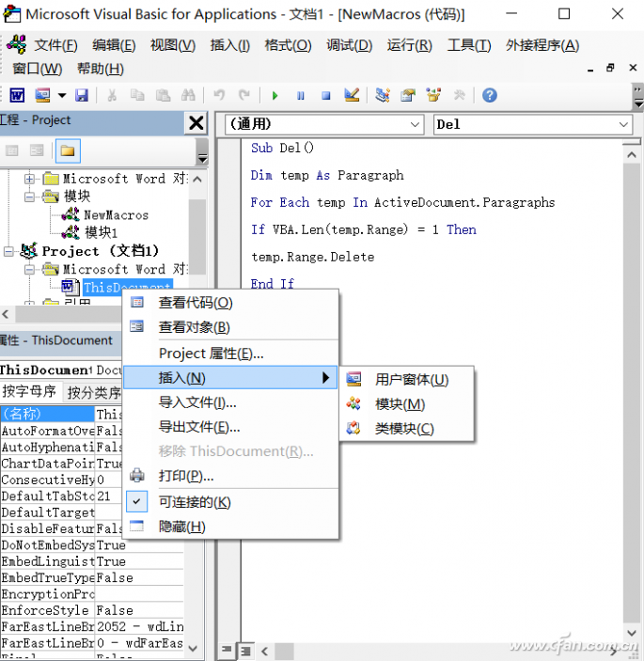Close the Project panel with the X button
The width and height of the screenshot is (644, 661).
pos(196,123)
